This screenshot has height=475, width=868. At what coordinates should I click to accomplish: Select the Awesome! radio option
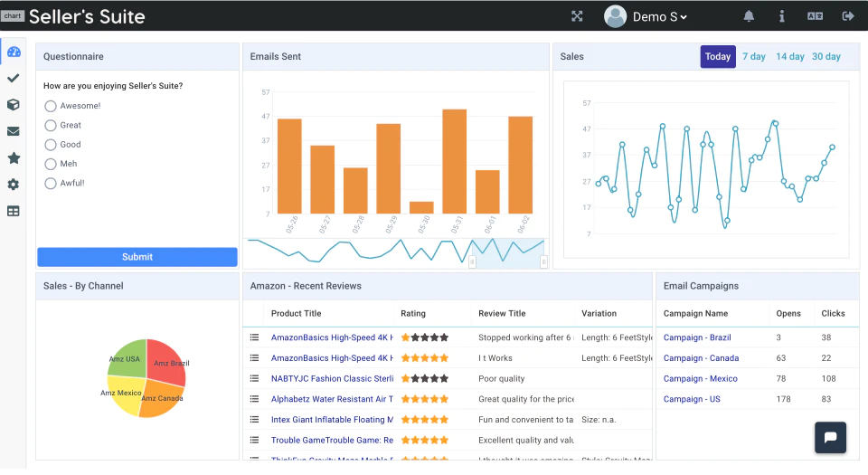click(51, 106)
